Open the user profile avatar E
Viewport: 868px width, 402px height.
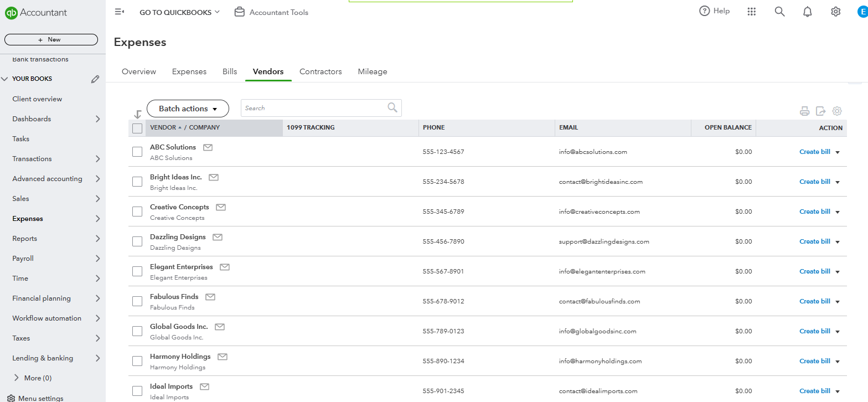coord(862,12)
